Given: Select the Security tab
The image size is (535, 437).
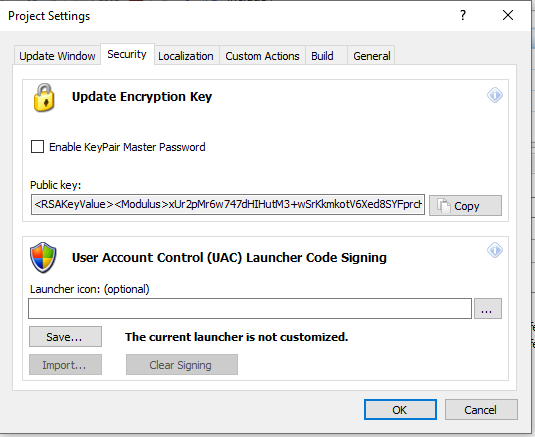Looking at the screenshot, I should 127,54.
